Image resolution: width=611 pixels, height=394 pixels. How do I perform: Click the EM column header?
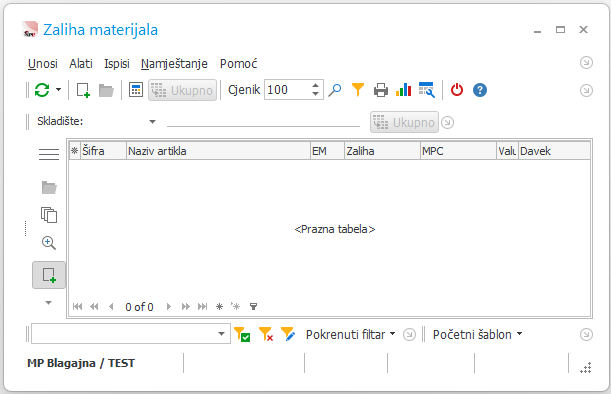click(x=327, y=151)
